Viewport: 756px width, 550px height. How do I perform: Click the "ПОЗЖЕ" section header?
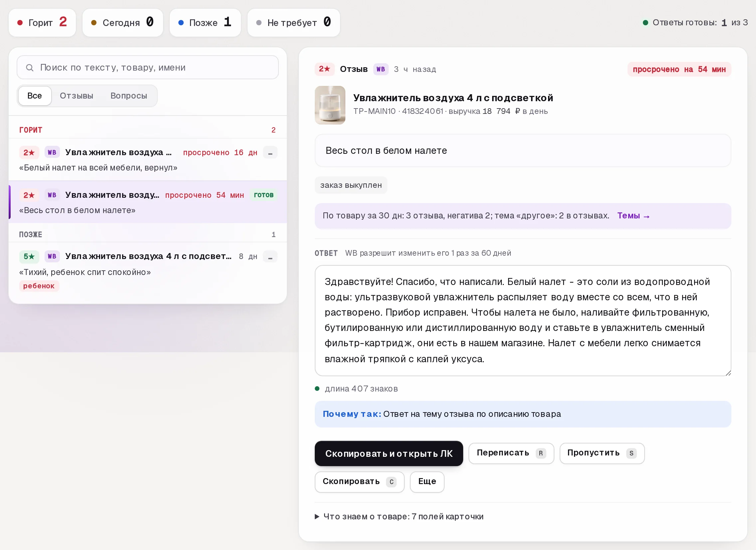click(x=31, y=234)
